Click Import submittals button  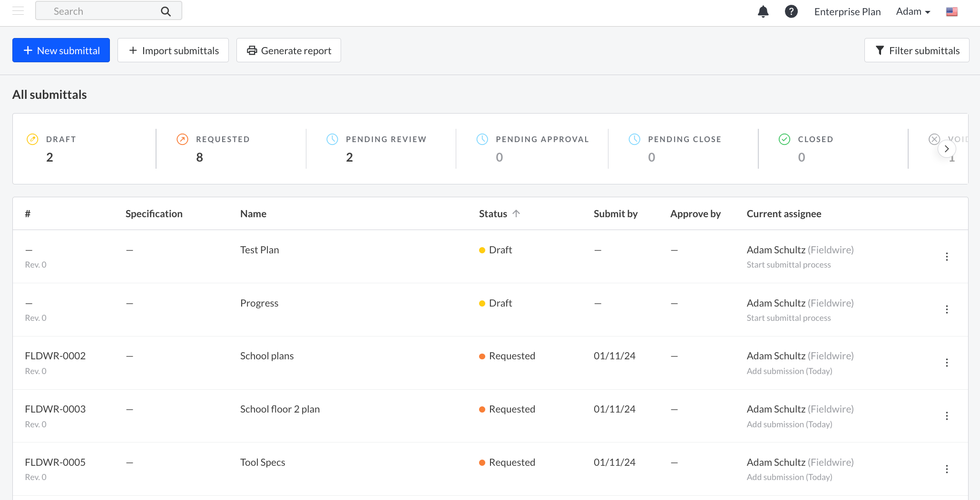[x=173, y=50]
